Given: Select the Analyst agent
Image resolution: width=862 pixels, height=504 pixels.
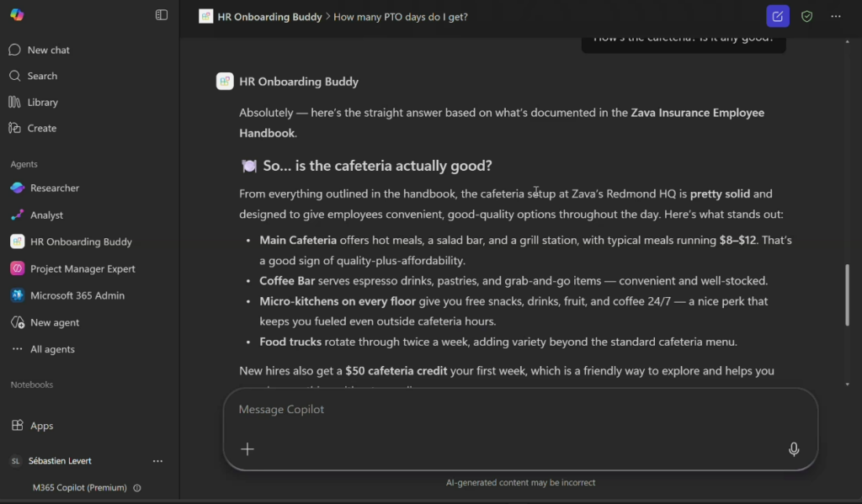Looking at the screenshot, I should click(x=46, y=215).
